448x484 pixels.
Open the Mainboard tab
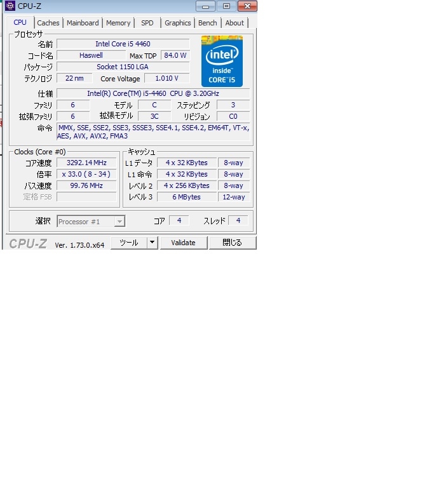[83, 23]
